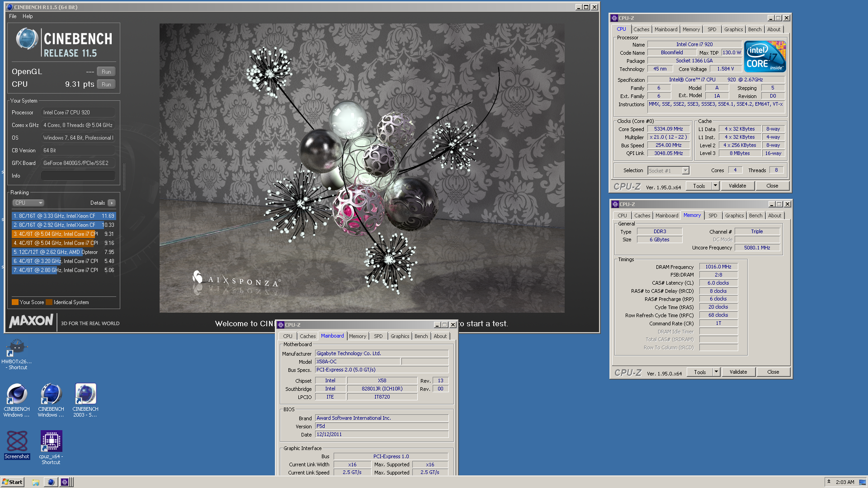This screenshot has width=868, height=488.
Task: Open the CINEBENCH 2003 desktop shortcut
Action: (x=85, y=400)
